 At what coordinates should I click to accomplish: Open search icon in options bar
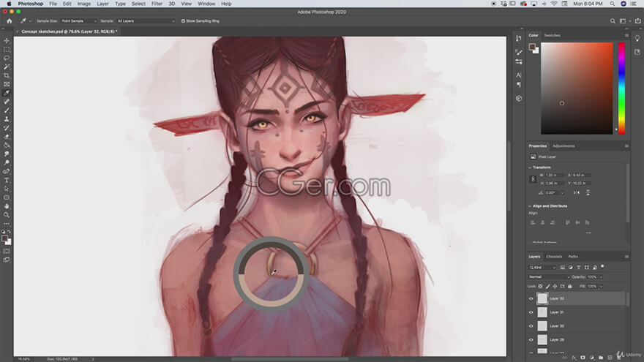pos(613,21)
